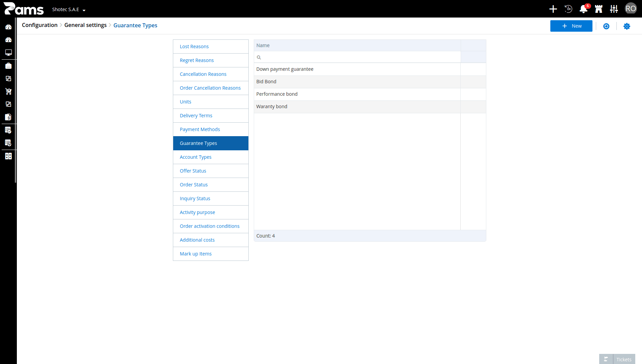Open the castle icon in top bar
The image size is (642, 364).
pyautogui.click(x=599, y=9)
